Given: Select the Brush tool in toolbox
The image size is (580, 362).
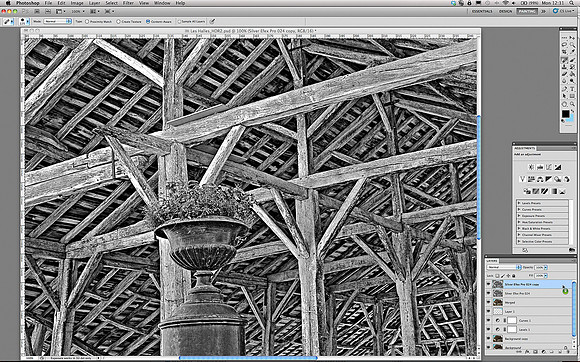Looking at the screenshot, I should click(572, 60).
